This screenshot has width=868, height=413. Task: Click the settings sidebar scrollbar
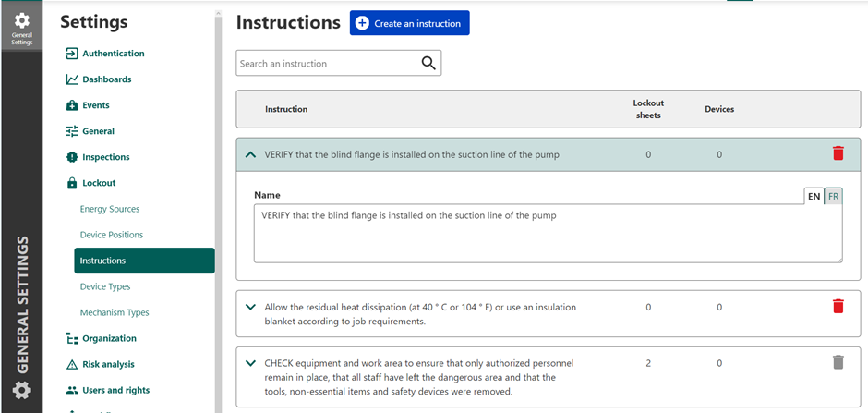(x=219, y=185)
